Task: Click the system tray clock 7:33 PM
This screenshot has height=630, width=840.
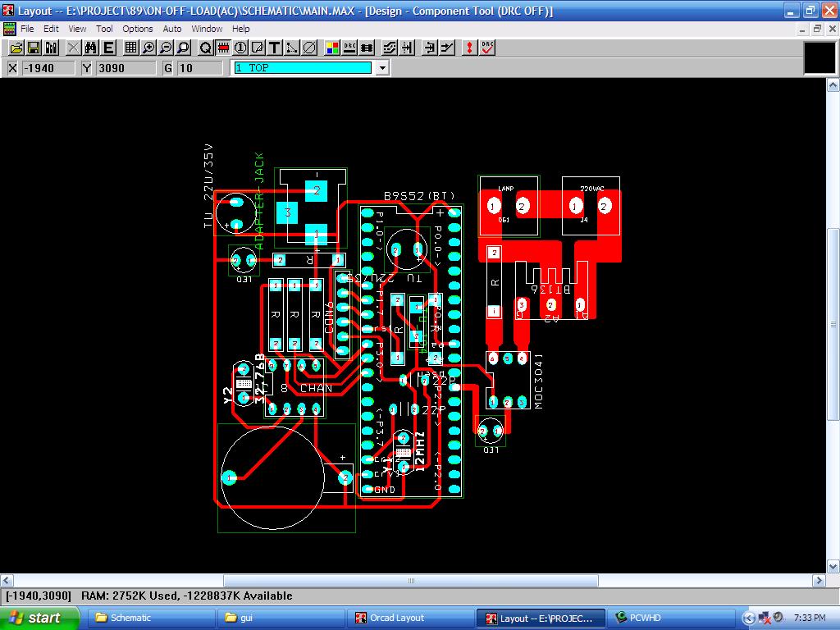Action: [x=810, y=619]
